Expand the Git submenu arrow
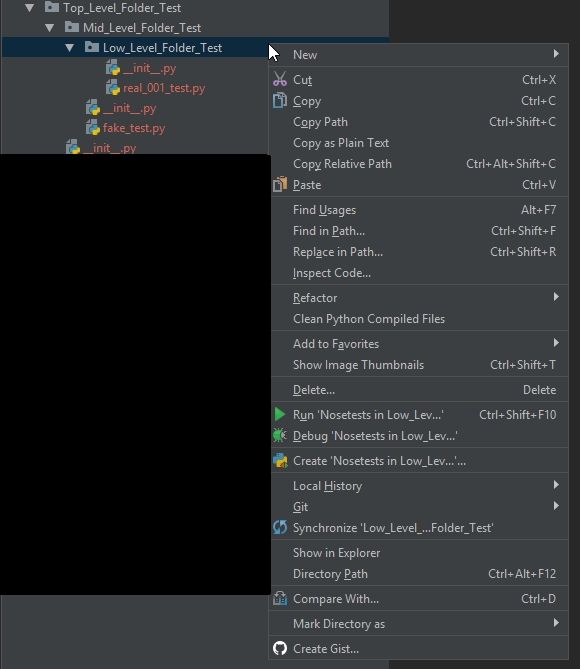The width and height of the screenshot is (580, 669). coord(556,506)
